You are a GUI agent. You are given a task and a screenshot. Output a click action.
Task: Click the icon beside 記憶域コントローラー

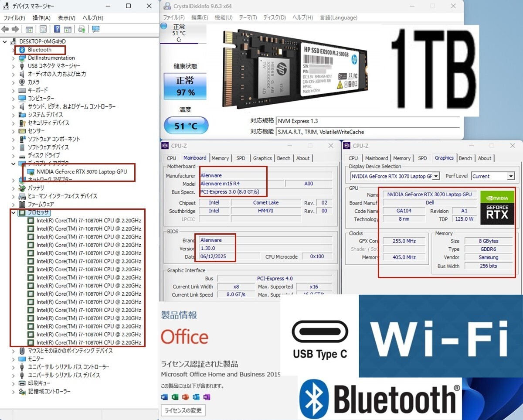click(22, 391)
